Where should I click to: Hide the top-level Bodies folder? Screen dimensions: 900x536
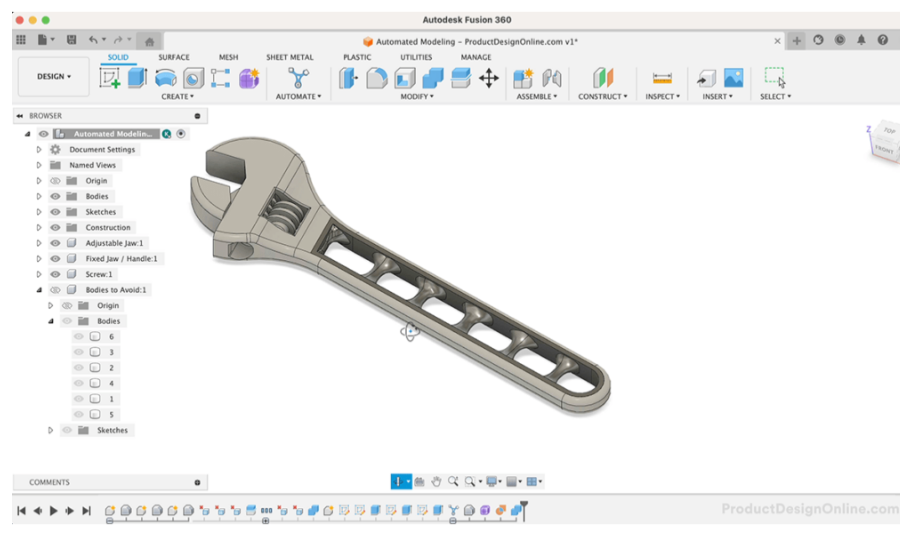pyautogui.click(x=55, y=196)
